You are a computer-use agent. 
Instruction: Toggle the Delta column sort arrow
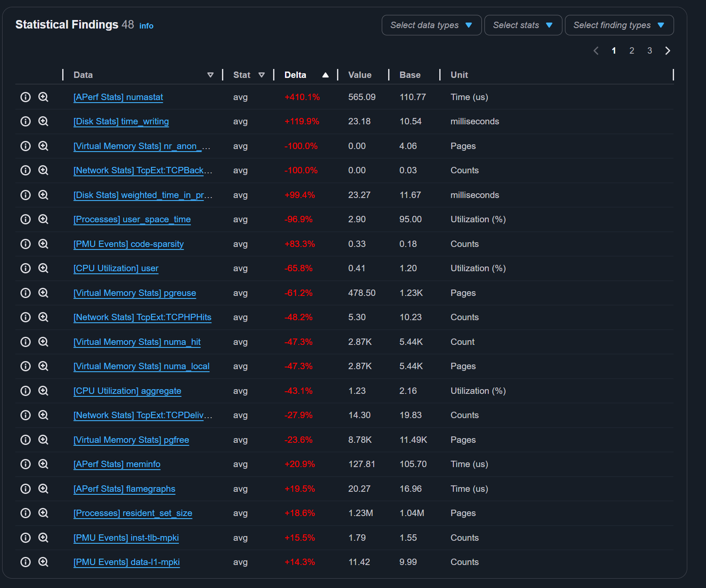325,75
